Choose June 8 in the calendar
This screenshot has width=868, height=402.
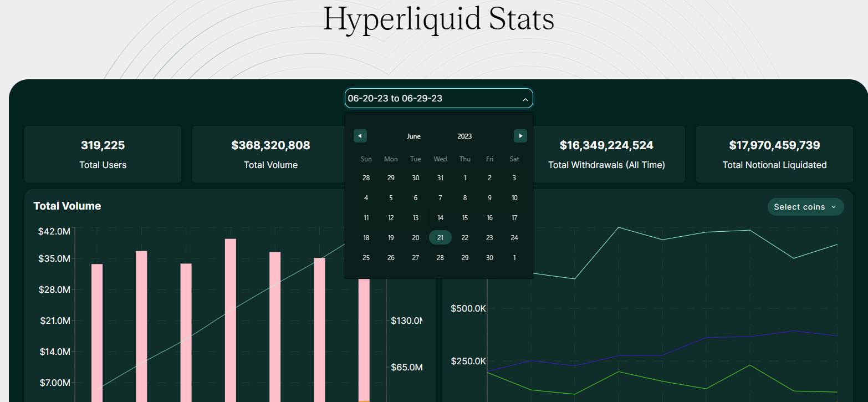coord(465,197)
